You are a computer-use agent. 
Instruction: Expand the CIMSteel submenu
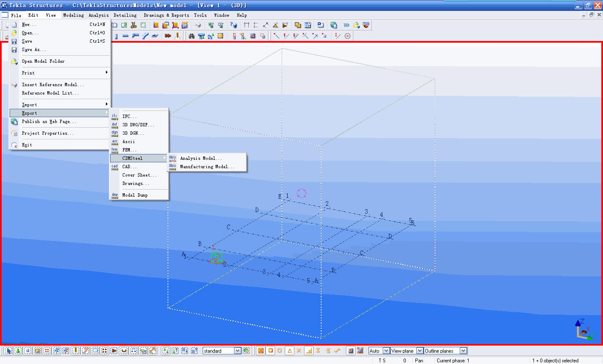(x=139, y=158)
